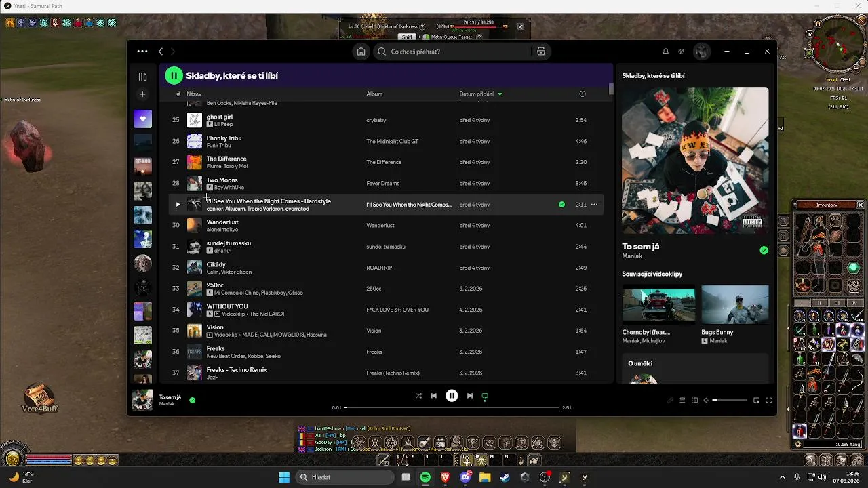This screenshot has width=868, height=488.
Task: Open Steam from the taskbar
Action: (x=505, y=477)
